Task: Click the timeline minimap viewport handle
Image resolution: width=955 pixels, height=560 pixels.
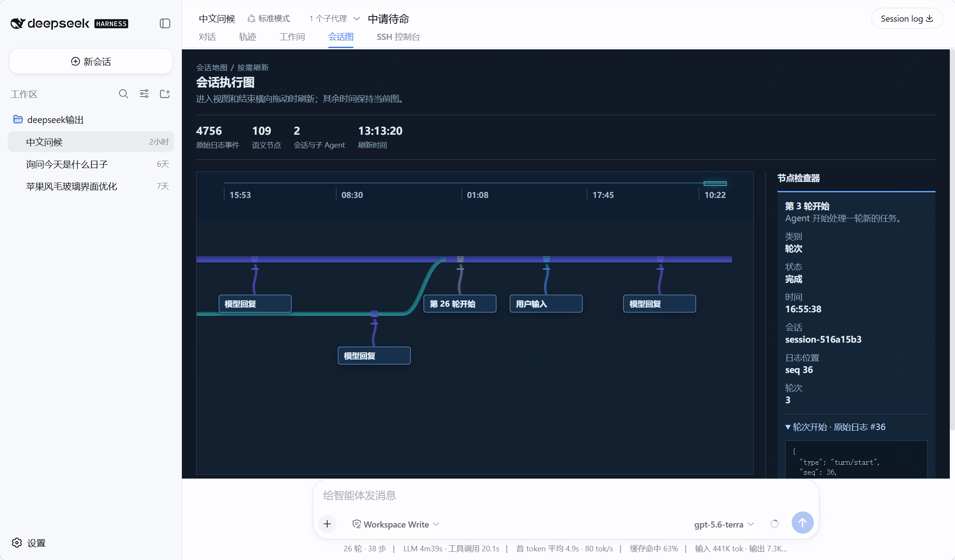Action: click(715, 184)
